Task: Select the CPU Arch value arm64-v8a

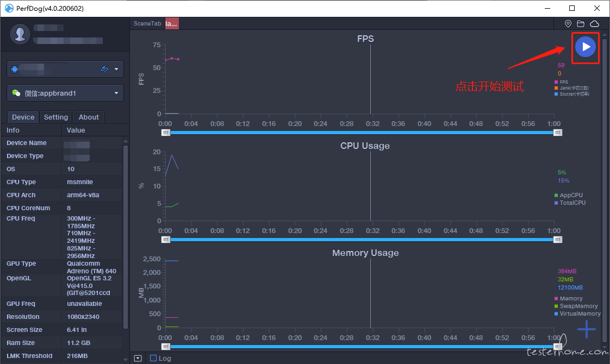Action: tap(83, 195)
